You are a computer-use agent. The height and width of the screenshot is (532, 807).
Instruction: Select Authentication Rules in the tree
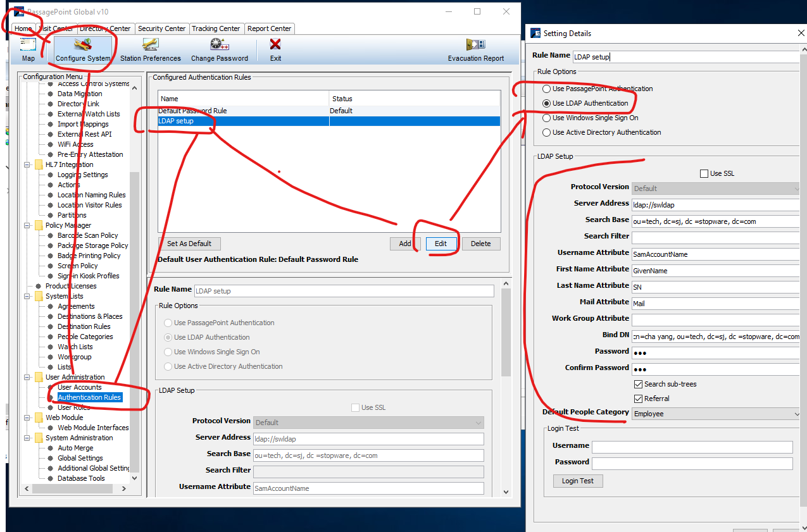tap(89, 397)
